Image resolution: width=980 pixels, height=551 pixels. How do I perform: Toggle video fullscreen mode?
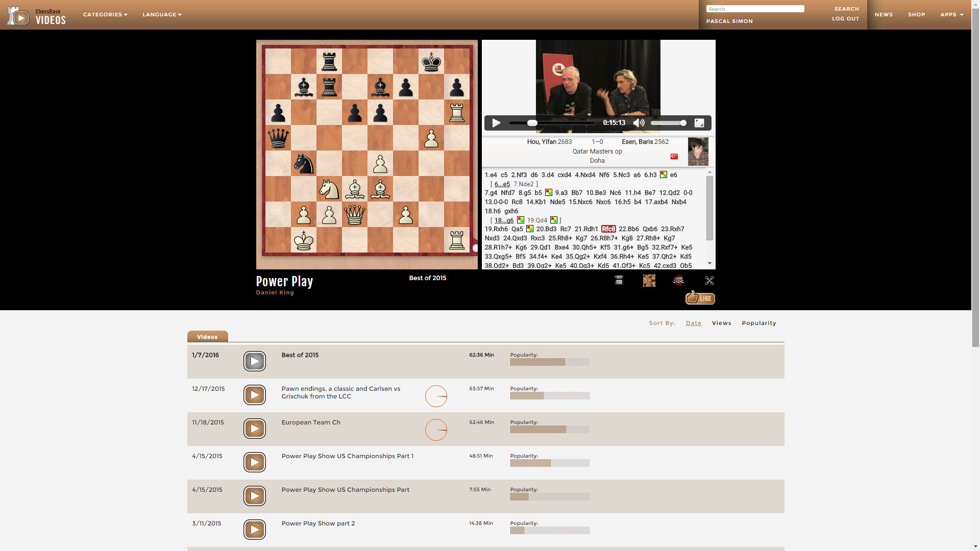pos(699,122)
